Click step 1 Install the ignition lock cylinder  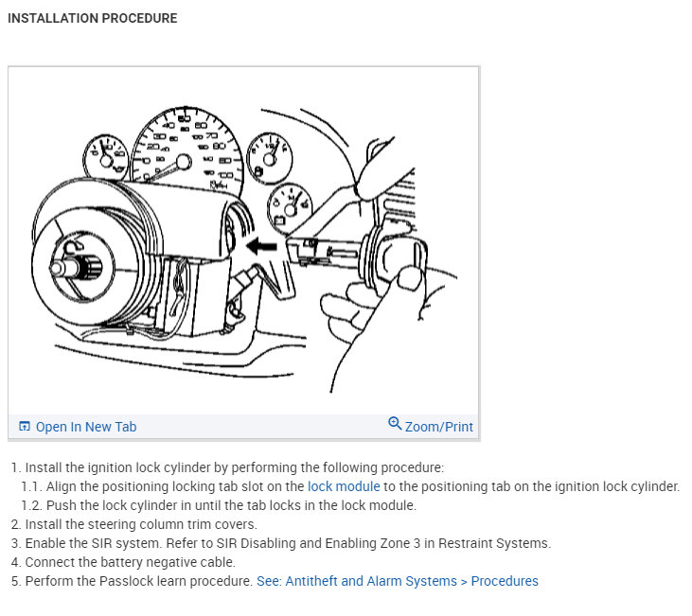pyautogui.click(x=227, y=467)
